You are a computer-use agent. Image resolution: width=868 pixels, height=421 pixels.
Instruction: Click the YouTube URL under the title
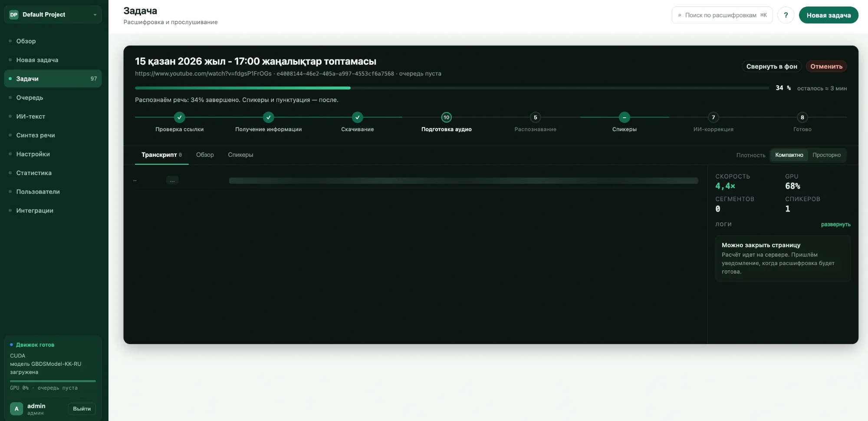click(203, 74)
